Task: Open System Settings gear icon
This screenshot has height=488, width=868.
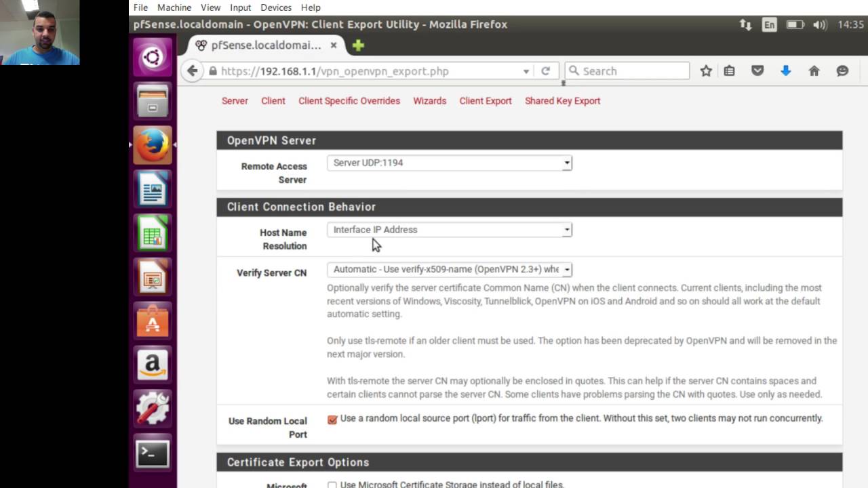Action: click(x=153, y=409)
